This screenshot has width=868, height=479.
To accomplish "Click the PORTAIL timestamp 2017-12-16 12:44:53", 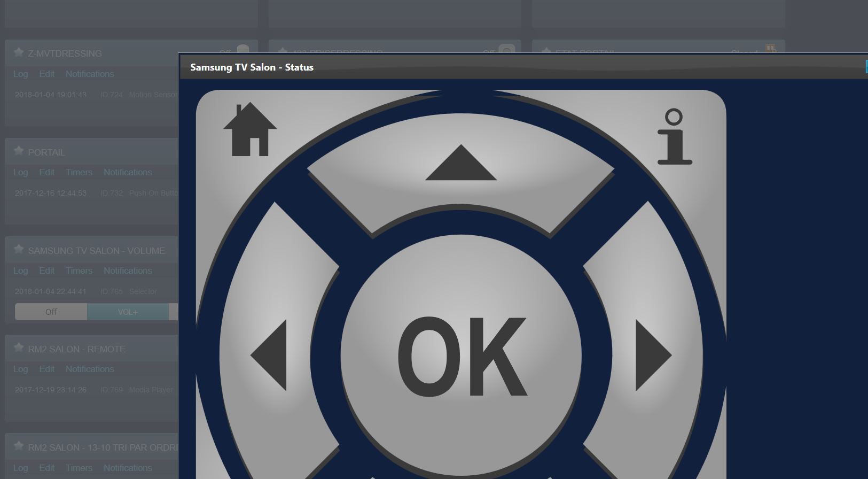I will pos(50,193).
